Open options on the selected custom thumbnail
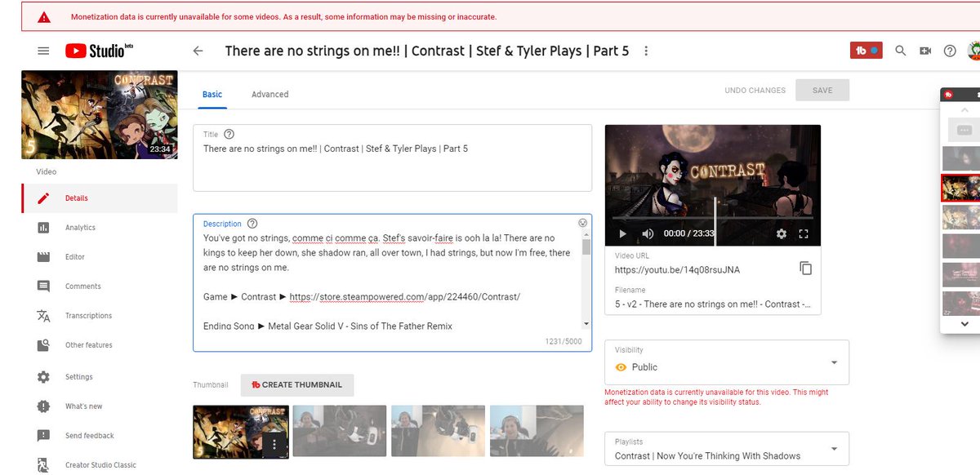 click(275, 444)
